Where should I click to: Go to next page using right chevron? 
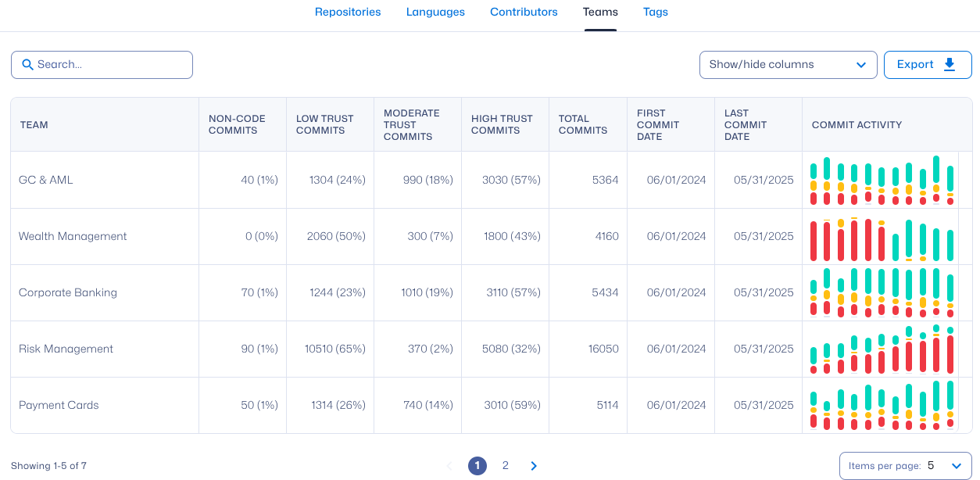coord(534,466)
